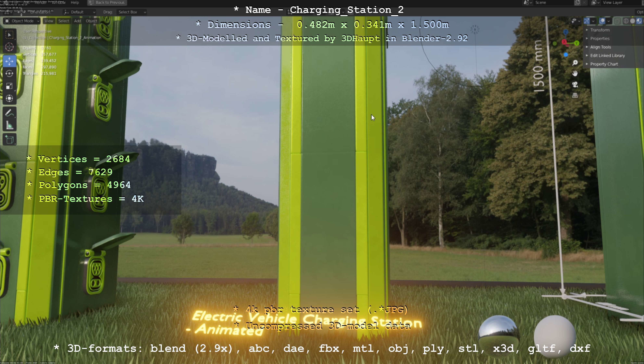This screenshot has height=364, width=644.
Task: Click the 3D Cursor tool
Action: 9,47
